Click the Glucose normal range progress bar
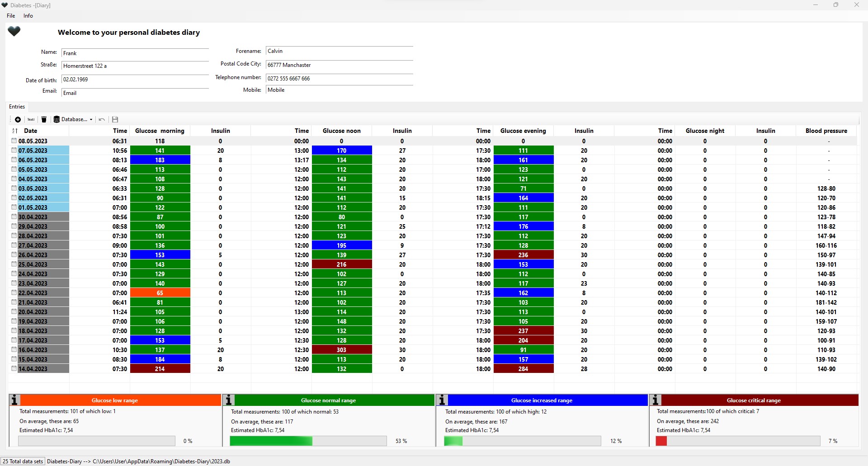 [308, 441]
